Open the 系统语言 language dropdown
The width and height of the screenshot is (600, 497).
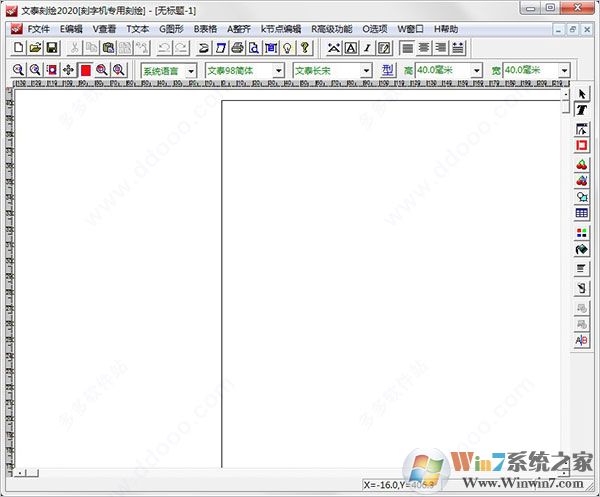coord(191,71)
